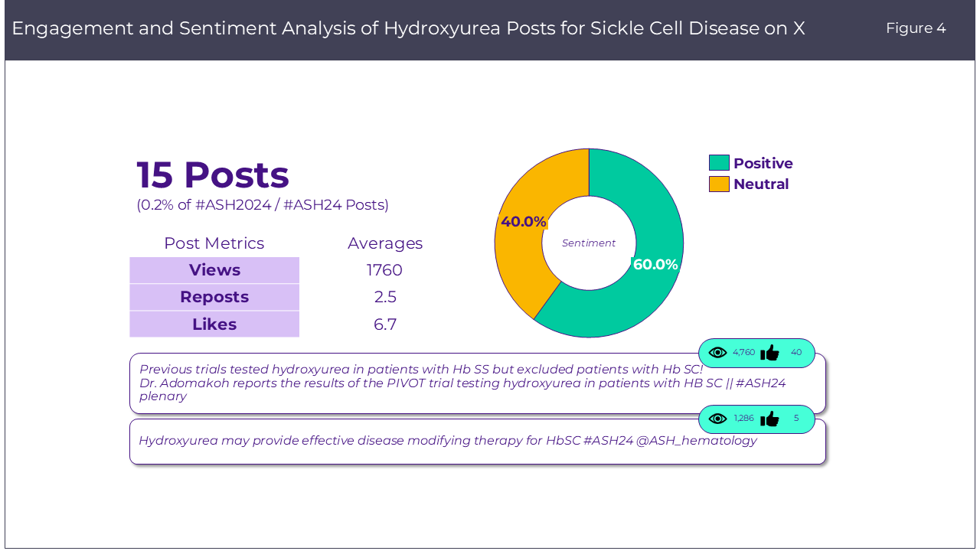Select the 40.0% label on the donut chart

[x=524, y=222]
